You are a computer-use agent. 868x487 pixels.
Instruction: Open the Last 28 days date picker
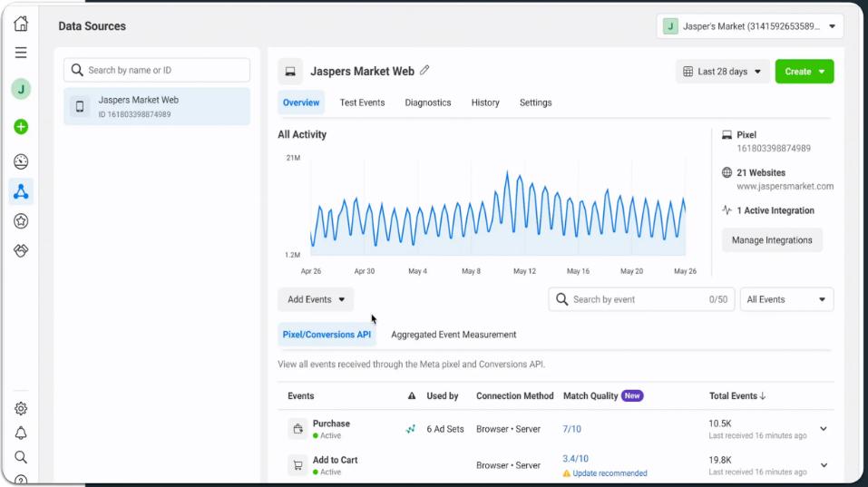click(x=722, y=72)
